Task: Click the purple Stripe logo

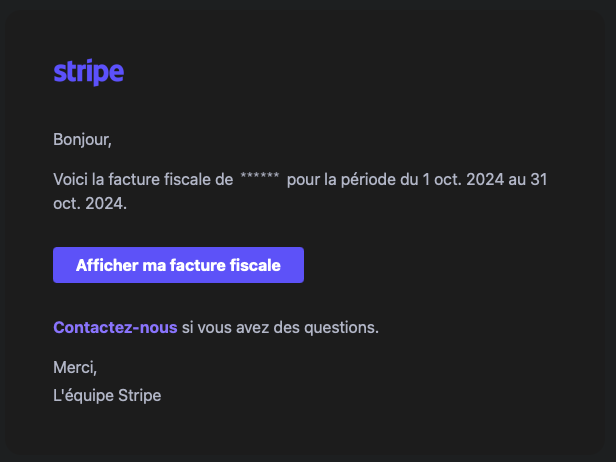Action: pos(89,72)
